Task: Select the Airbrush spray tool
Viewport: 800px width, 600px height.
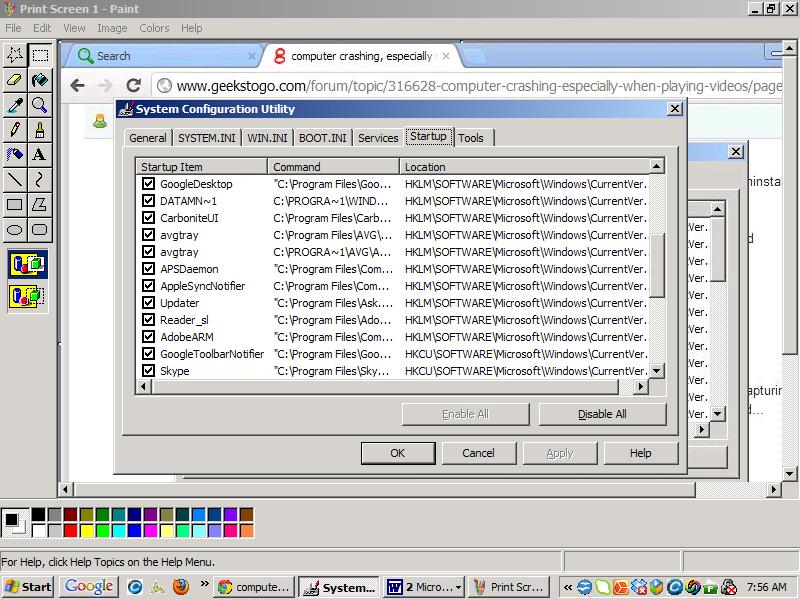Action: (15, 155)
